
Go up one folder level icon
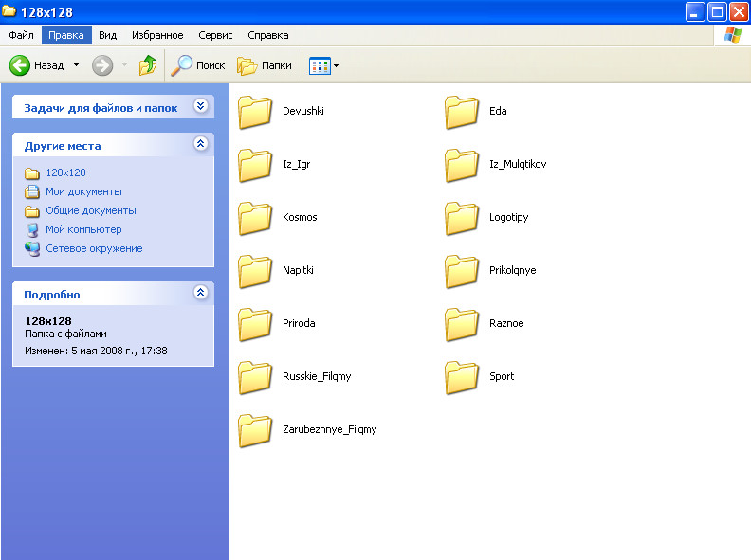(148, 65)
